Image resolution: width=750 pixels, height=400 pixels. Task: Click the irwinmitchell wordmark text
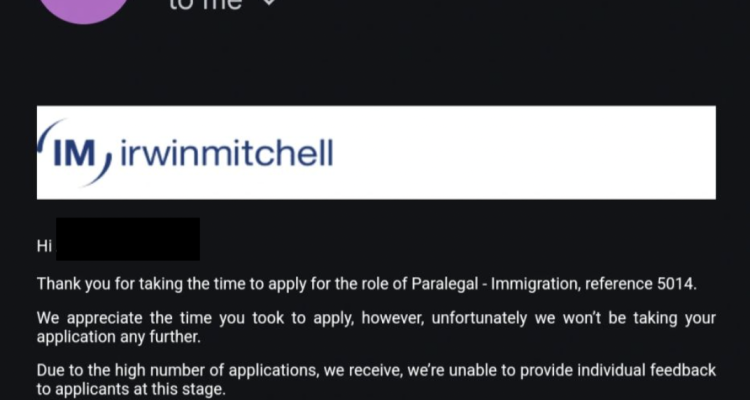coord(227,153)
